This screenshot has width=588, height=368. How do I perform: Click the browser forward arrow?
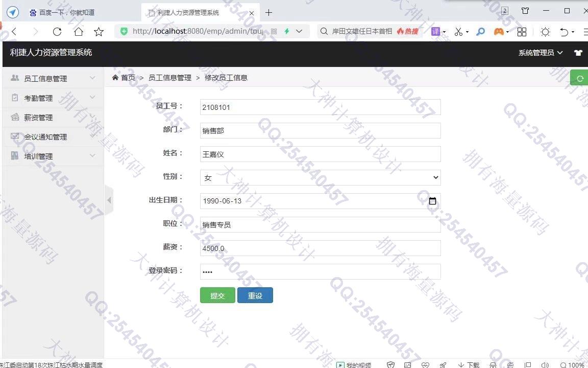point(36,32)
